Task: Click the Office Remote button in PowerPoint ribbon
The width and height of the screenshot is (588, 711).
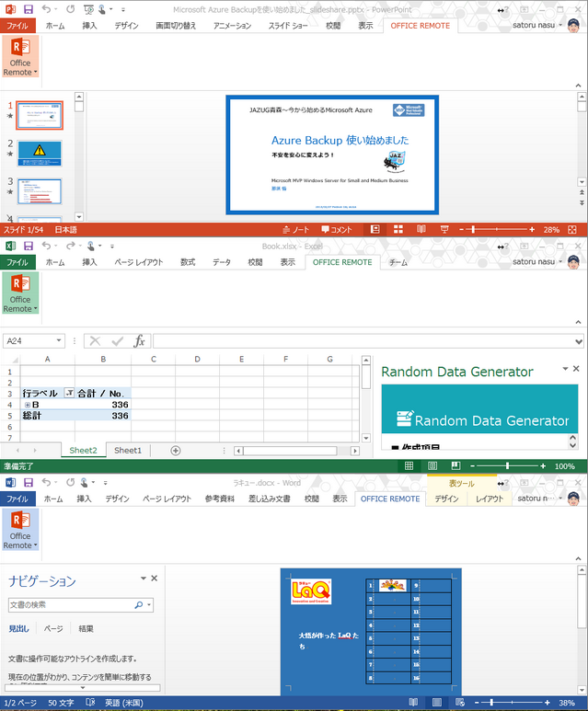Action: click(x=20, y=57)
